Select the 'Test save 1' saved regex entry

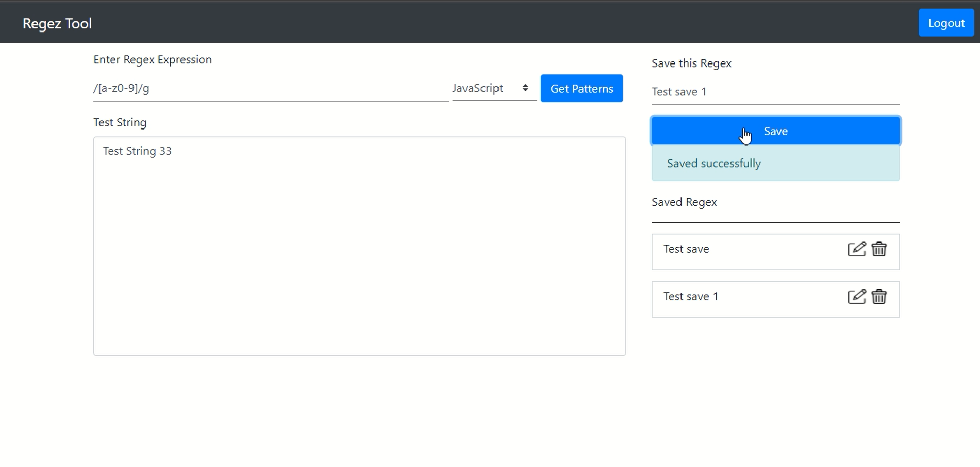point(775,299)
